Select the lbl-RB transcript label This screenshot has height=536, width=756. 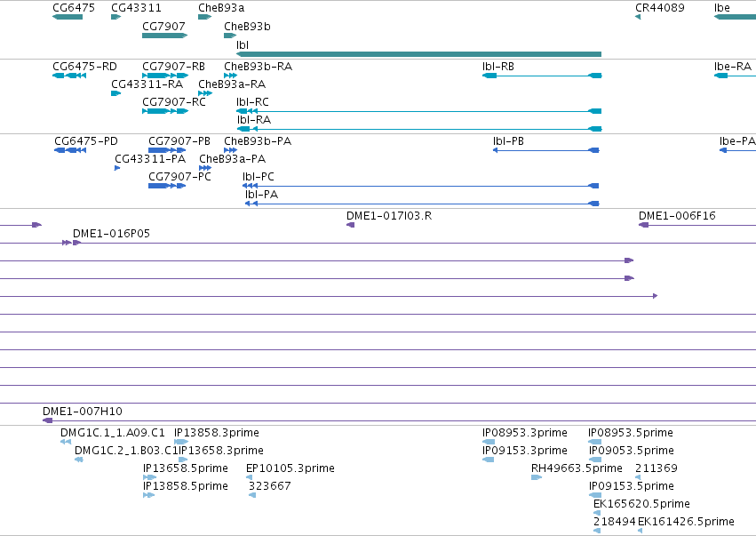point(498,67)
